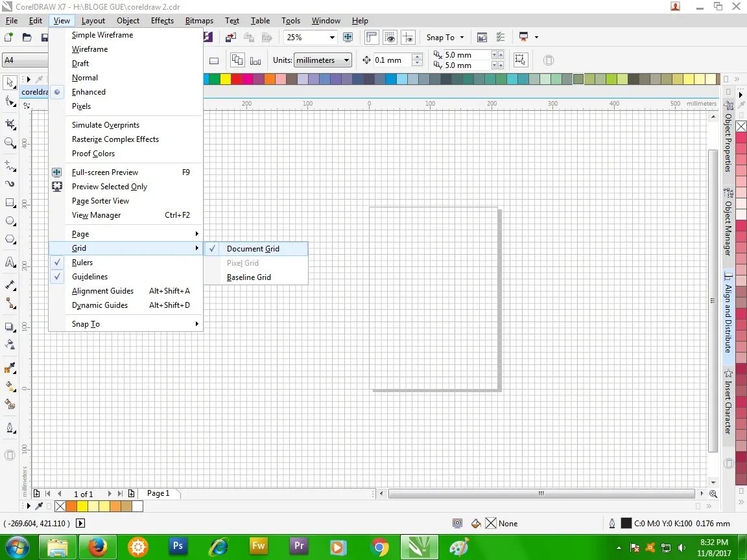Click the full-screen preview toolbar icon
The image size is (747, 560).
[348, 37]
